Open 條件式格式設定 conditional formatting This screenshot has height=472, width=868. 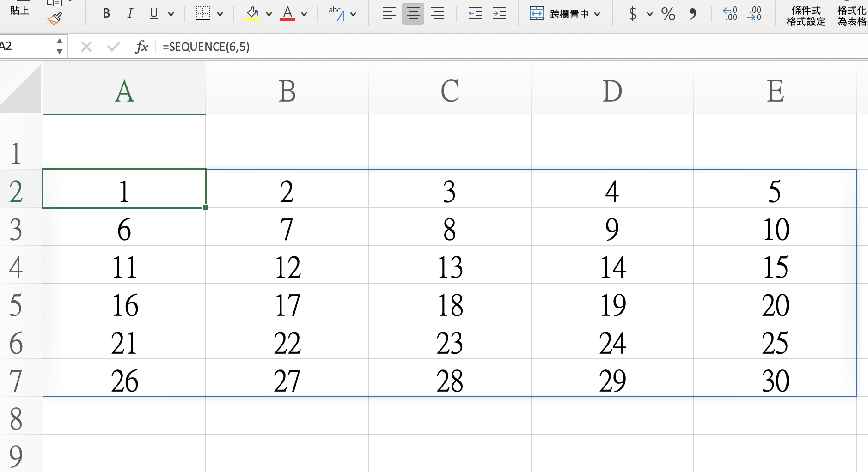coord(806,16)
